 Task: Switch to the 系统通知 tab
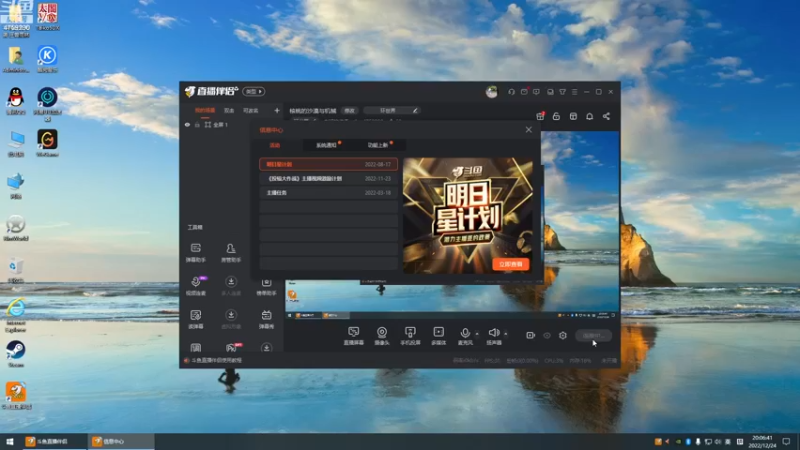[x=327, y=145]
